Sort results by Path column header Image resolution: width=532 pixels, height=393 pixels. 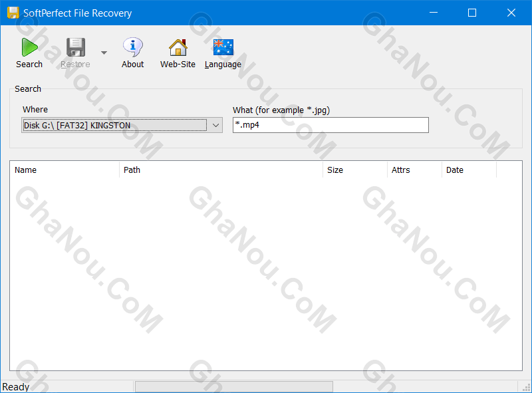221,170
